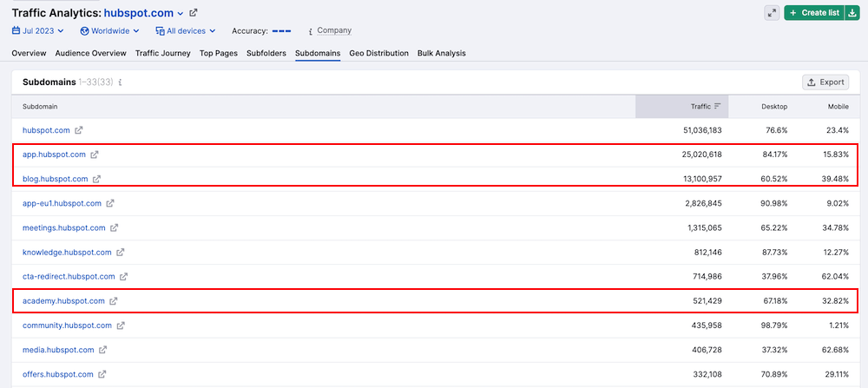Viewport: 868px width, 388px height.
Task: Click the Mobile column header
Action: pyautogui.click(x=838, y=107)
